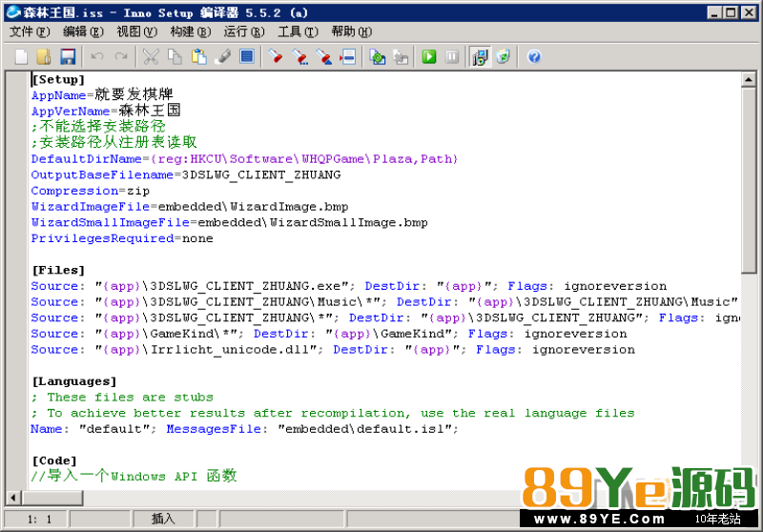Open Replace with flashlight pencil icon
763x532 pixels.
(x=324, y=57)
